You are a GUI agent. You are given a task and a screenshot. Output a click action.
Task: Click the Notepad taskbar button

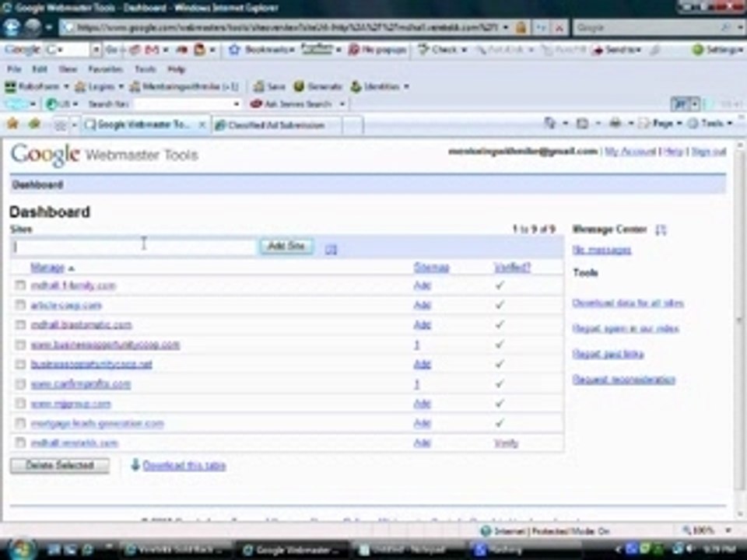tap(407, 550)
